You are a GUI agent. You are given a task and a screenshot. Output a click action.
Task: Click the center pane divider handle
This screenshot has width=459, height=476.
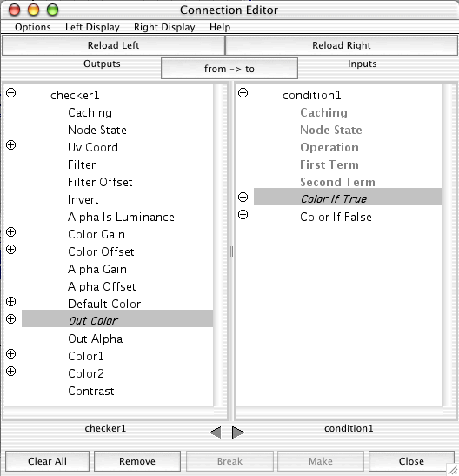231,251
